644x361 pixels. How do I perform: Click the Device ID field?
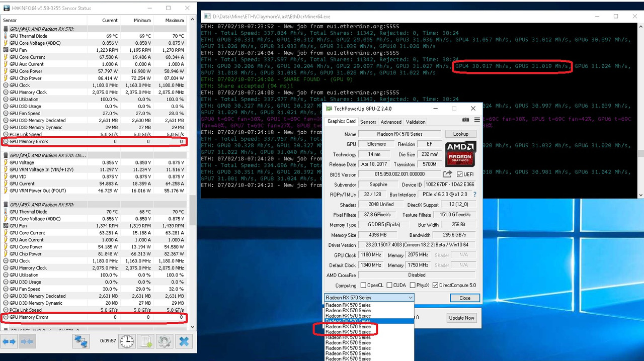tap(450, 185)
